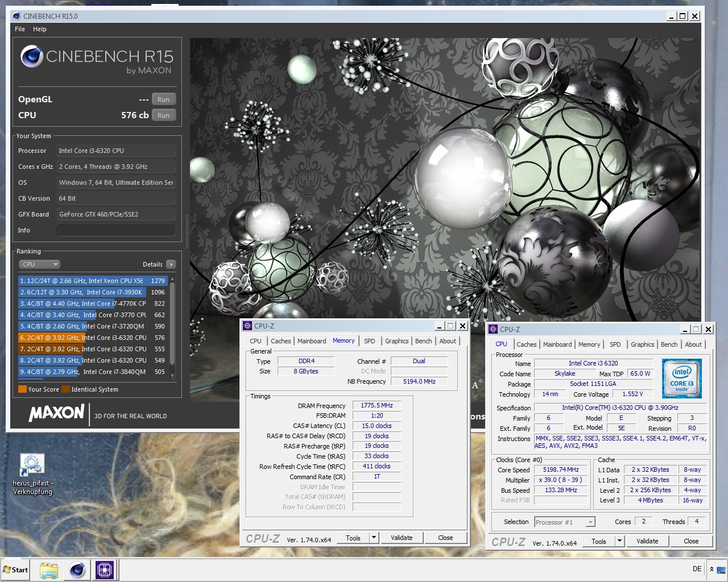Viewport: 728px width, 582px height.
Task: Select ranking row 6 i3-6320 score 576
Action: click(93, 338)
